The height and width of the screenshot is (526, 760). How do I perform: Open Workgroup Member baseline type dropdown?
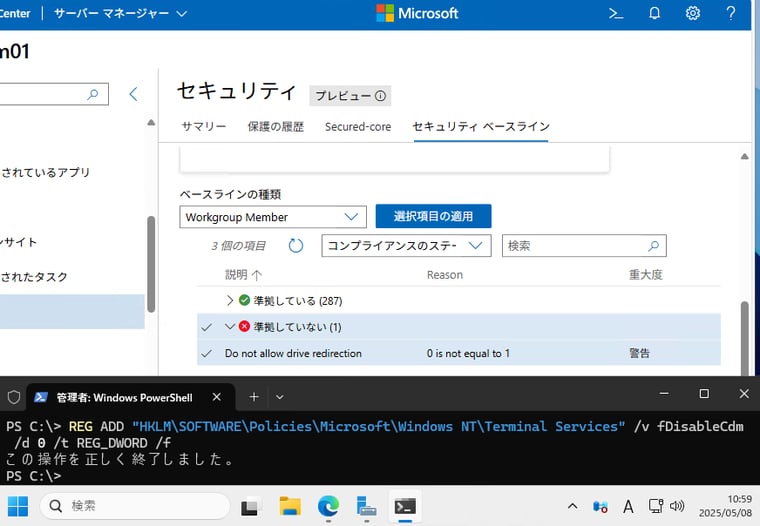coord(273,217)
